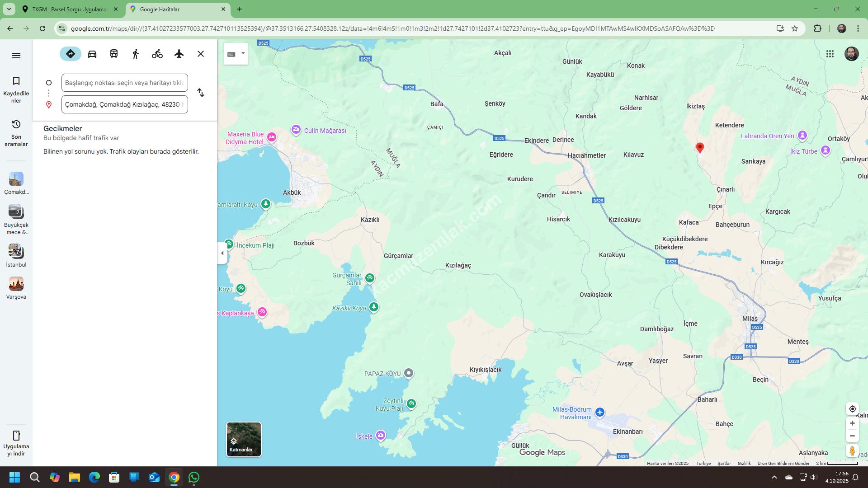The width and height of the screenshot is (868, 488).
Task: Select public transit travel mode
Action: click(x=114, y=54)
